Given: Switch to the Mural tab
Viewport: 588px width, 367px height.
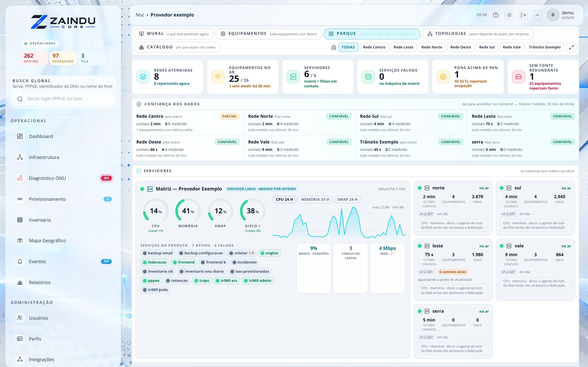Looking at the screenshot, I should [174, 34].
